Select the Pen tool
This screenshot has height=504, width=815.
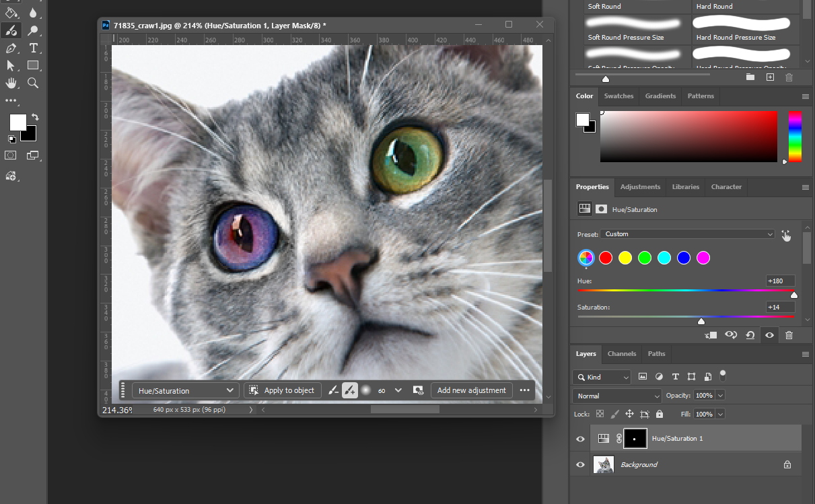[11, 48]
